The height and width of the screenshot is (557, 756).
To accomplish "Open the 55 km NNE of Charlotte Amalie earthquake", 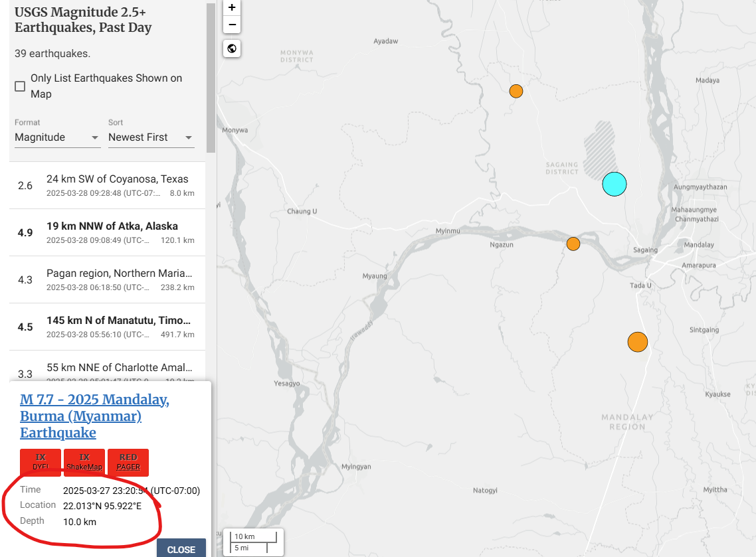I will (107, 366).
